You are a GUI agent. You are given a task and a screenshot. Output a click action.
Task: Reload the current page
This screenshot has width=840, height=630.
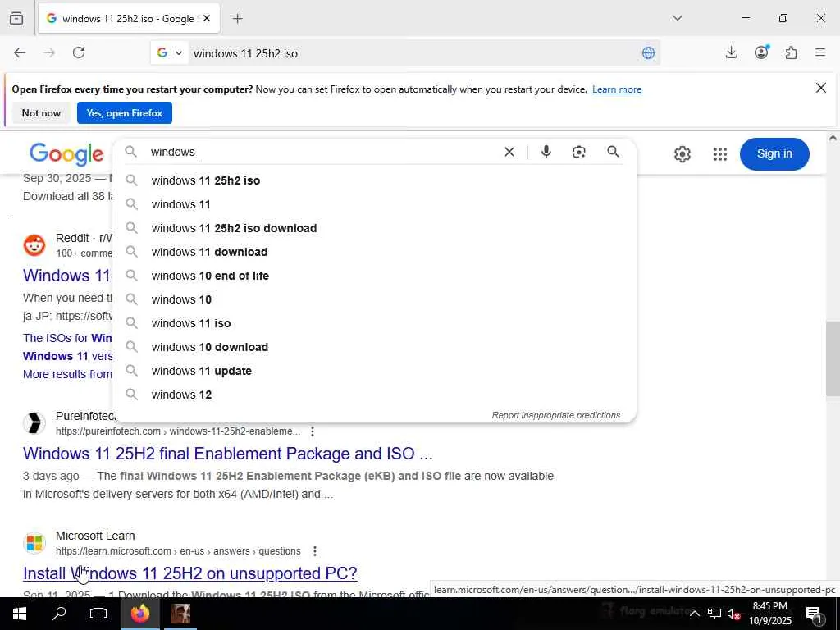click(79, 52)
